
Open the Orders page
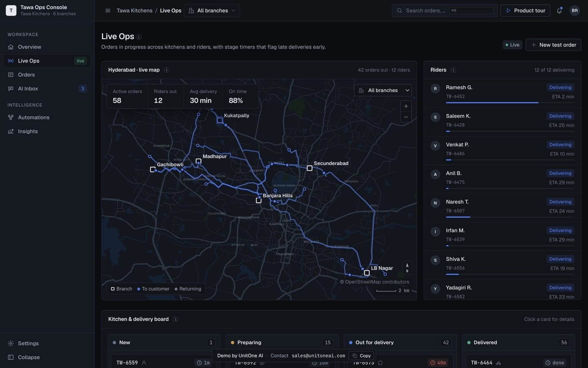click(47, 75)
